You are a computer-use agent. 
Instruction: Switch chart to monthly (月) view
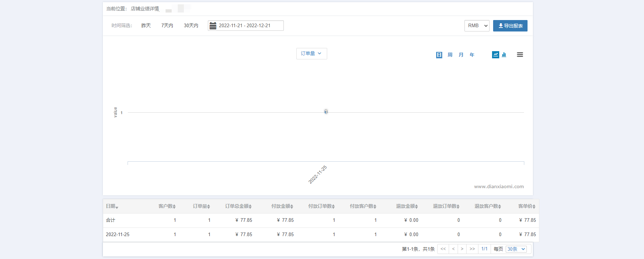pos(461,55)
